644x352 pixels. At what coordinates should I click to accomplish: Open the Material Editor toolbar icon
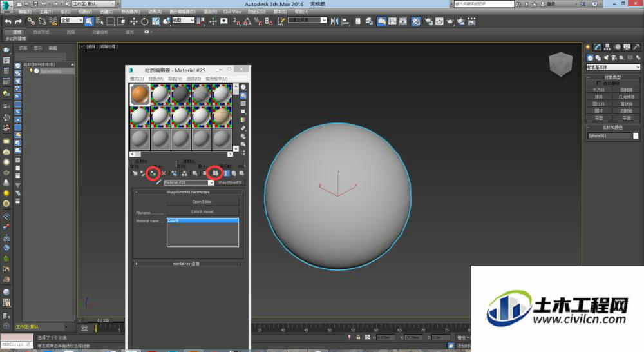coord(415,21)
